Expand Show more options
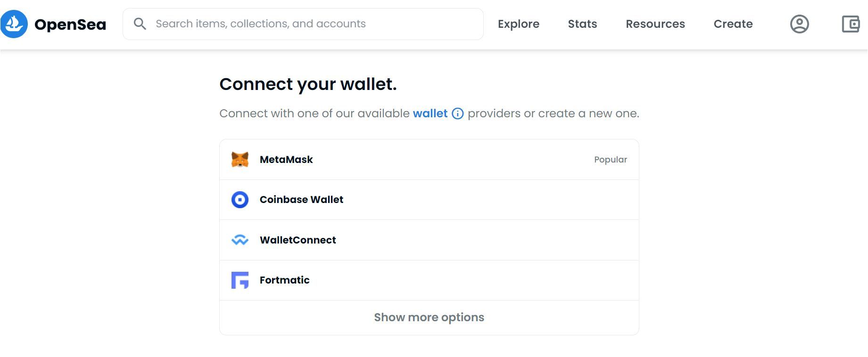Screen dimensions: 868x357 coord(429,317)
